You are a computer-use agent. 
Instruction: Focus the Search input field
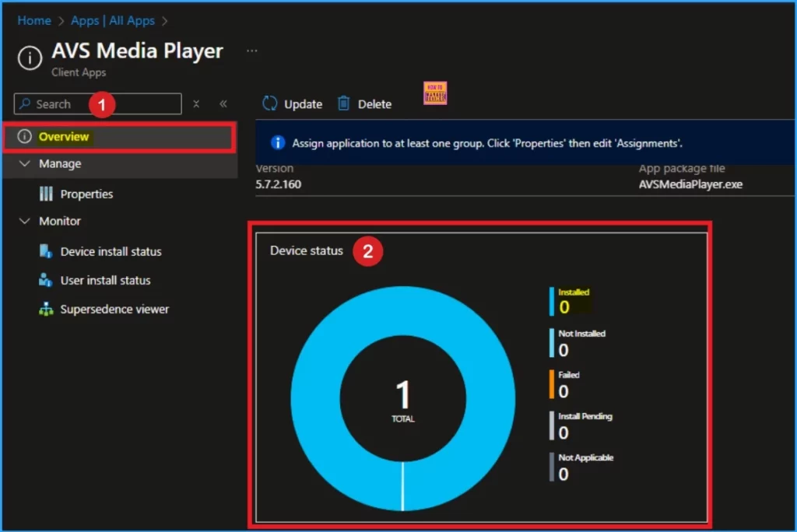click(97, 104)
